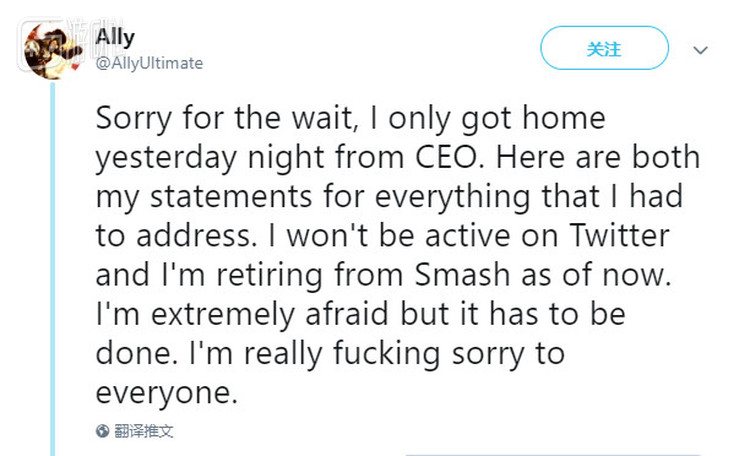Translate the tweet via 翻译推文
The width and height of the screenshot is (750, 456).
point(145,431)
